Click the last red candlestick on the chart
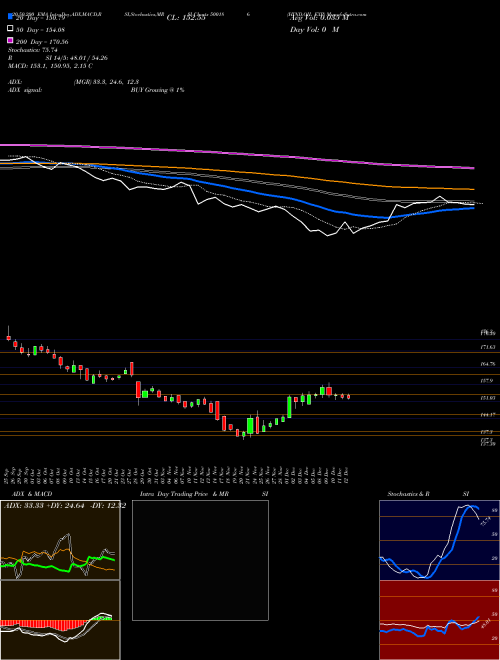Viewport: 500px width, 660px height. 348,397
